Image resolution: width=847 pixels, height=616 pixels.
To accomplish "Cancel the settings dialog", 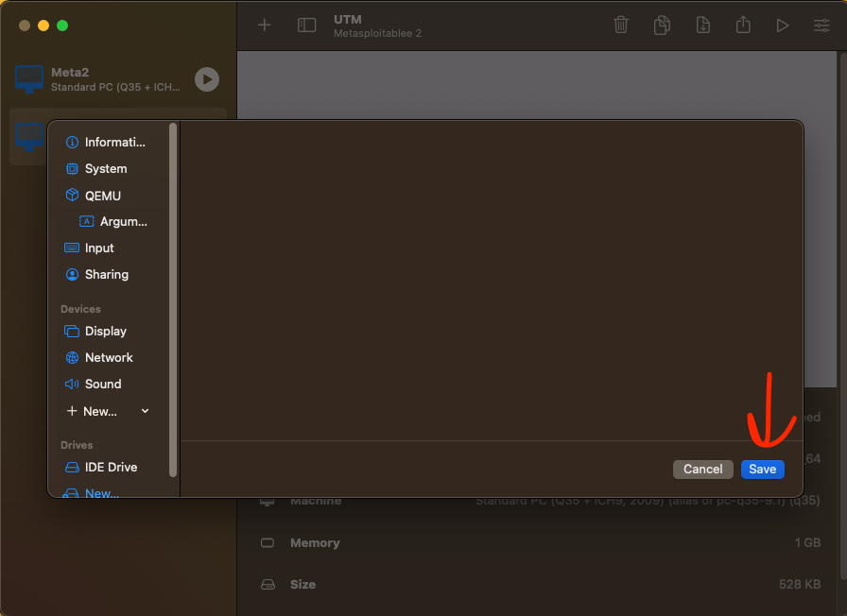I will point(702,470).
